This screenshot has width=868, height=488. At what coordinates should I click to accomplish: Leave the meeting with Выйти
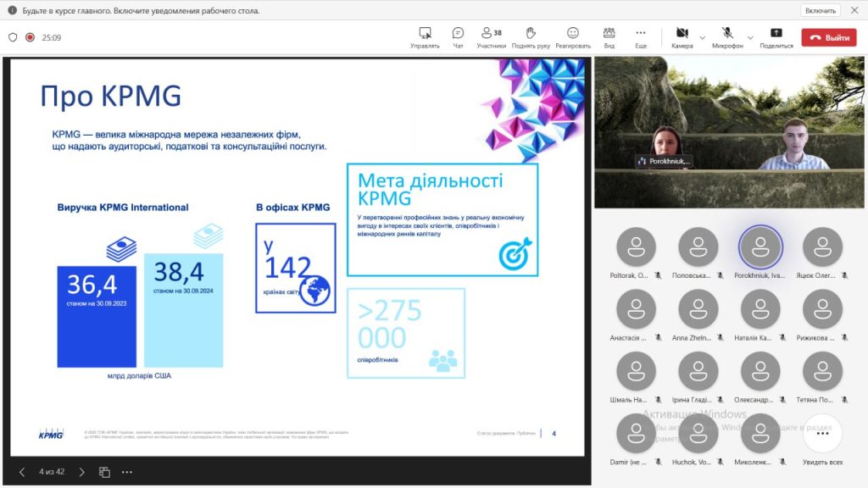pos(829,37)
